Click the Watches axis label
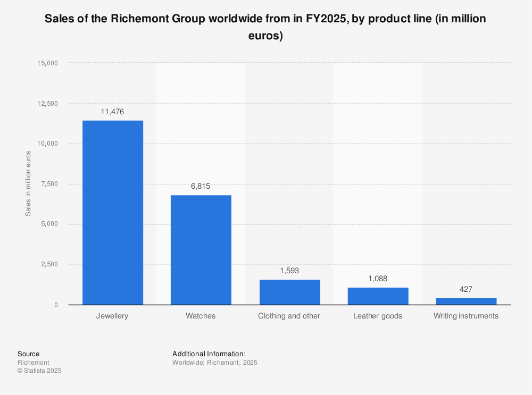Screen dimensions: 532x395 201,316
